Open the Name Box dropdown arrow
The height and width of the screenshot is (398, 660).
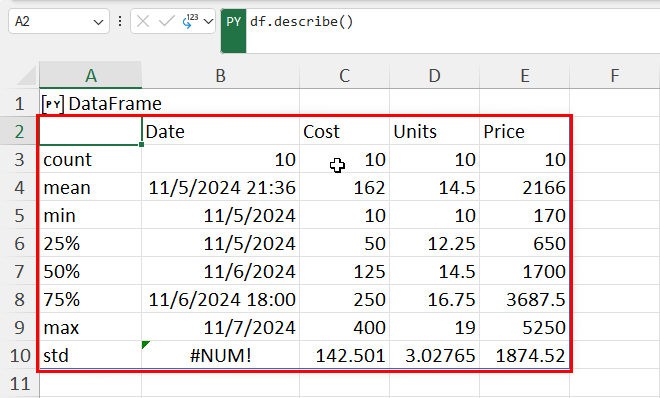[98, 22]
